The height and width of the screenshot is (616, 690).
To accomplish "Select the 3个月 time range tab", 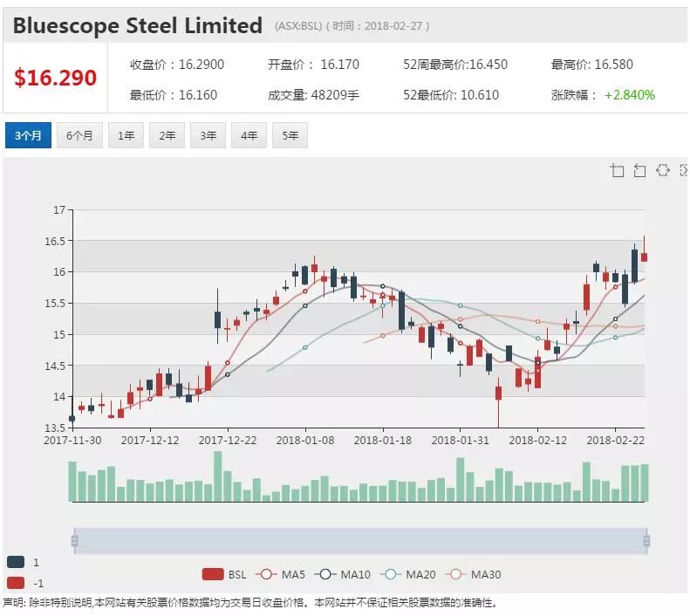I will [x=28, y=135].
